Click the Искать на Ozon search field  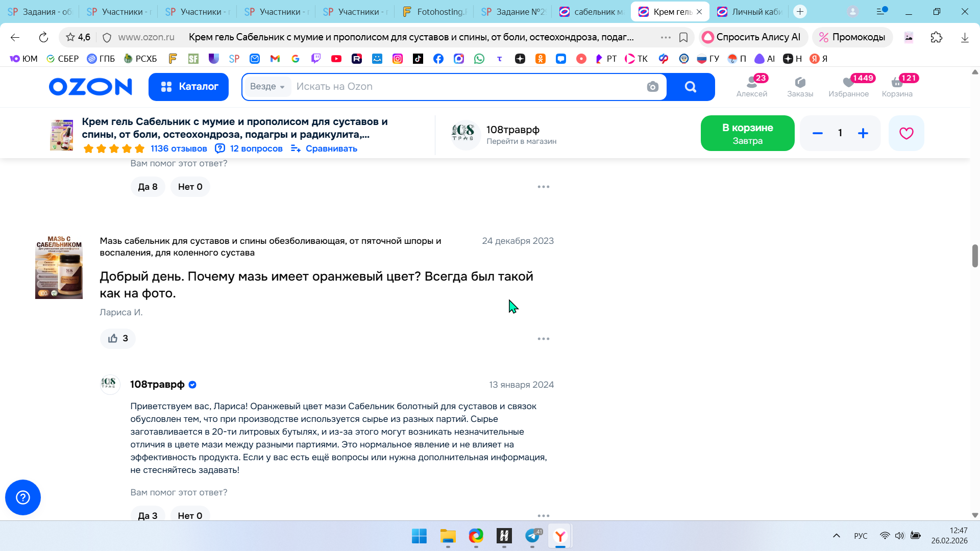(459, 87)
